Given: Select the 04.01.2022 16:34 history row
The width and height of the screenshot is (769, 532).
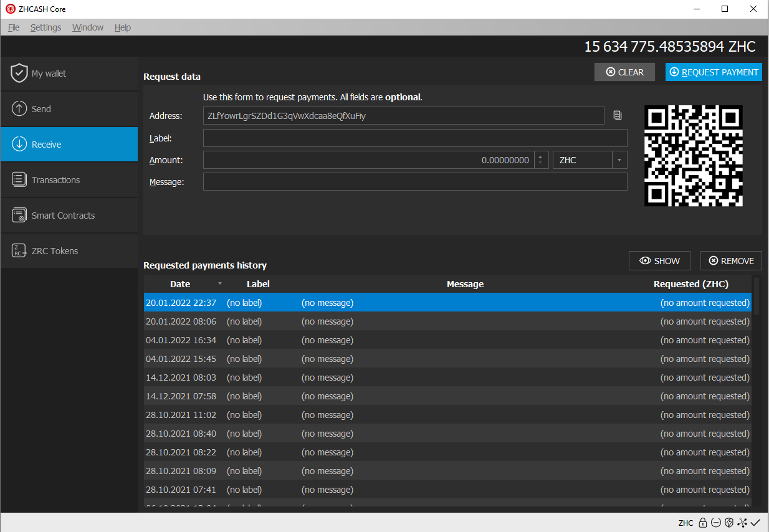Looking at the screenshot, I should [447, 340].
